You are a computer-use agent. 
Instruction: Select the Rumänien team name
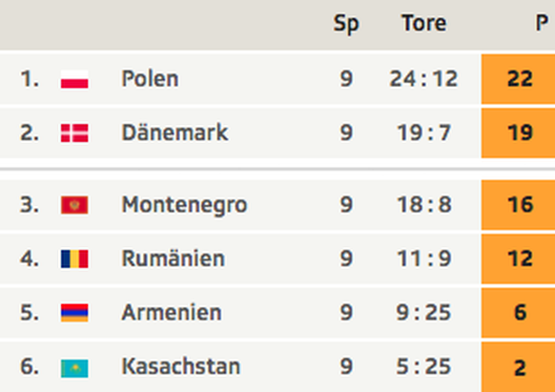click(x=174, y=258)
